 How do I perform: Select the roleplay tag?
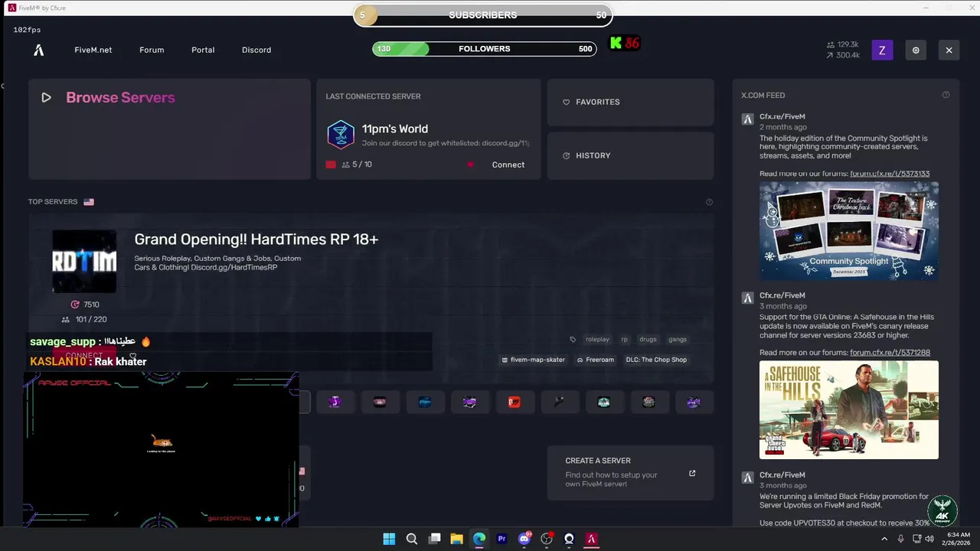(x=597, y=339)
